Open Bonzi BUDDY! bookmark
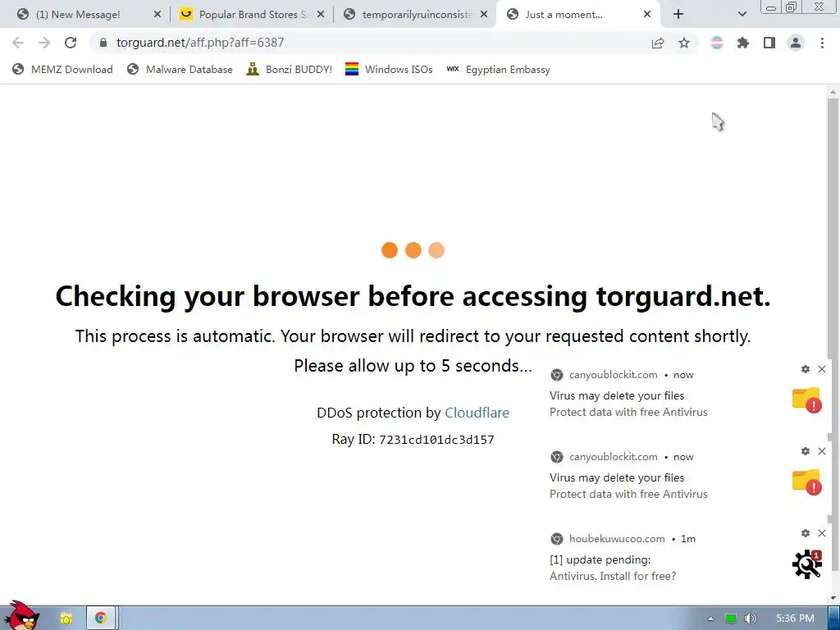The image size is (840, 630). coord(290,69)
